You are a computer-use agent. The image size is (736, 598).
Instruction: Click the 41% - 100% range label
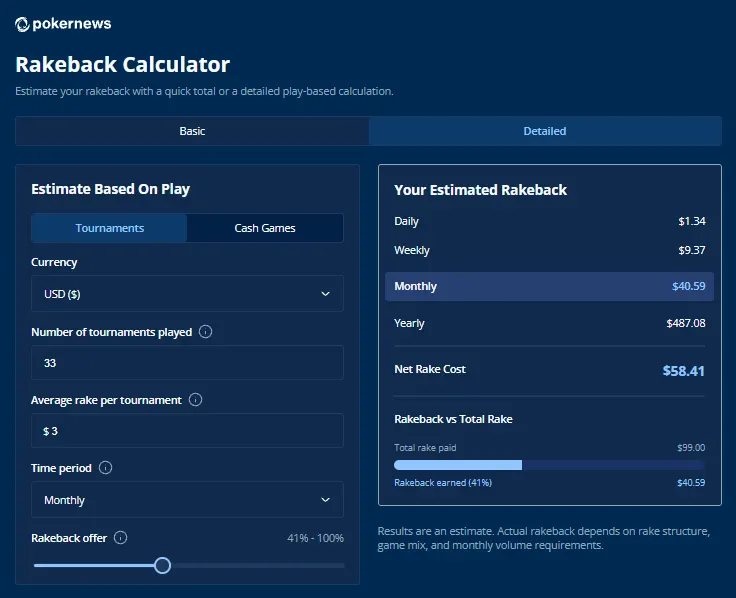pyautogui.click(x=315, y=538)
